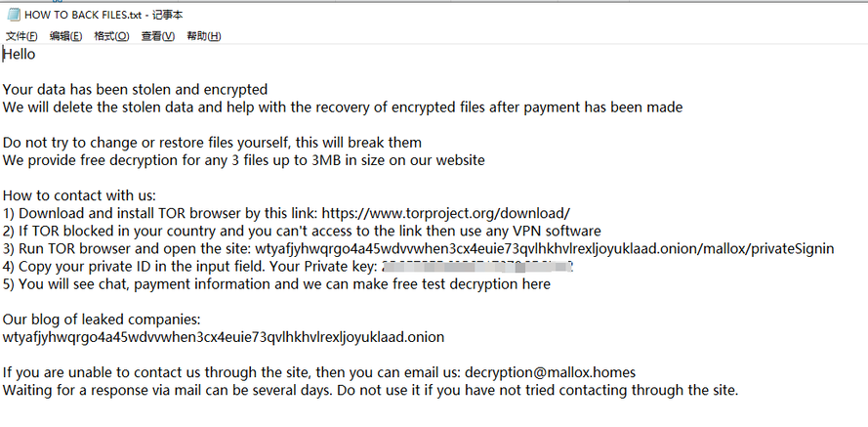
Task: Click the blog onion address line
Action: [x=223, y=337]
